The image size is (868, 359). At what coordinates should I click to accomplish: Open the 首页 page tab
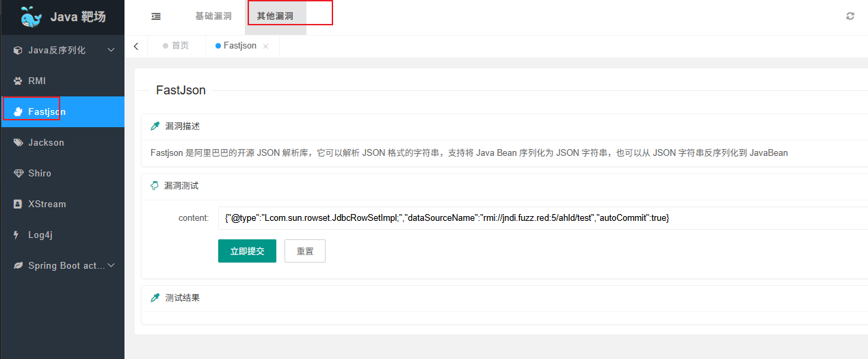pyautogui.click(x=176, y=46)
